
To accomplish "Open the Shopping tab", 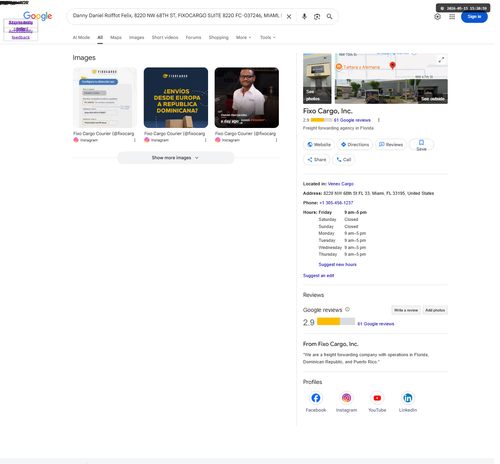I will 219,37.
